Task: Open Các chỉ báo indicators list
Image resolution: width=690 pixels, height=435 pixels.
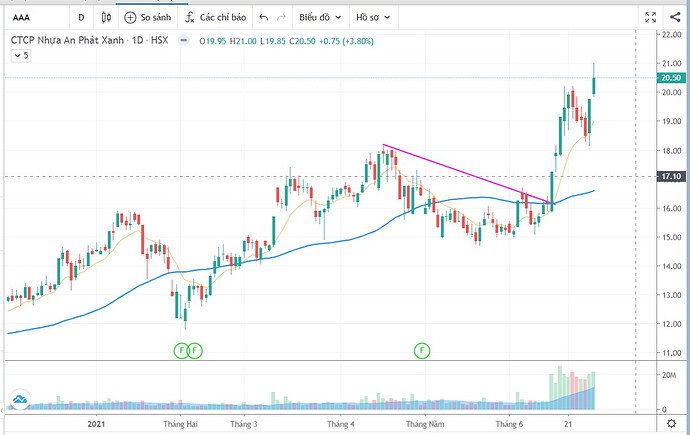Action: 216,18
